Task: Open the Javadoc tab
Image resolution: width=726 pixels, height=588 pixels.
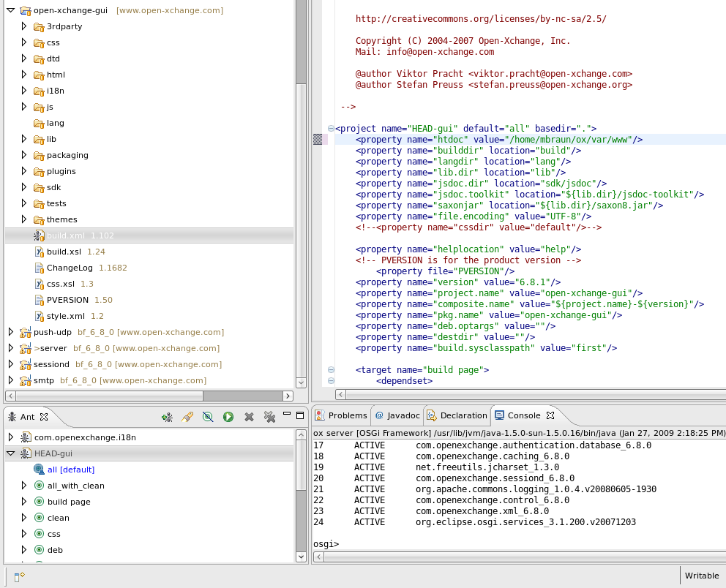Action: [398, 415]
